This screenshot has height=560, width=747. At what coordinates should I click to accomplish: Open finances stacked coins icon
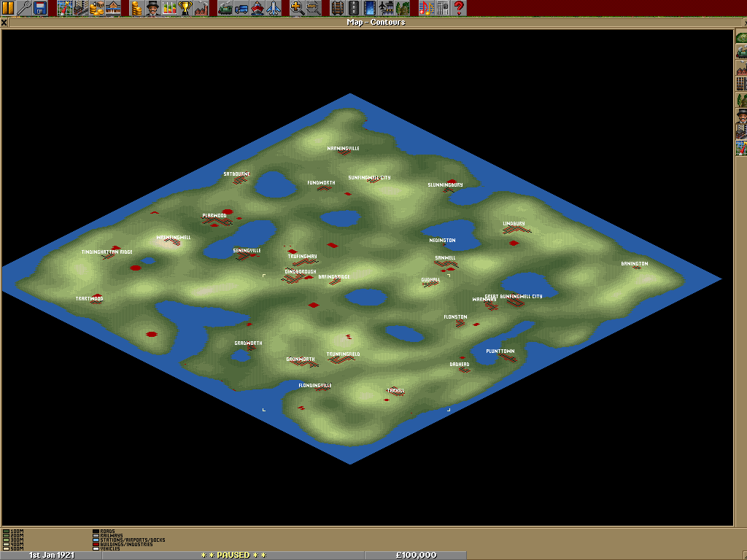(136, 8)
